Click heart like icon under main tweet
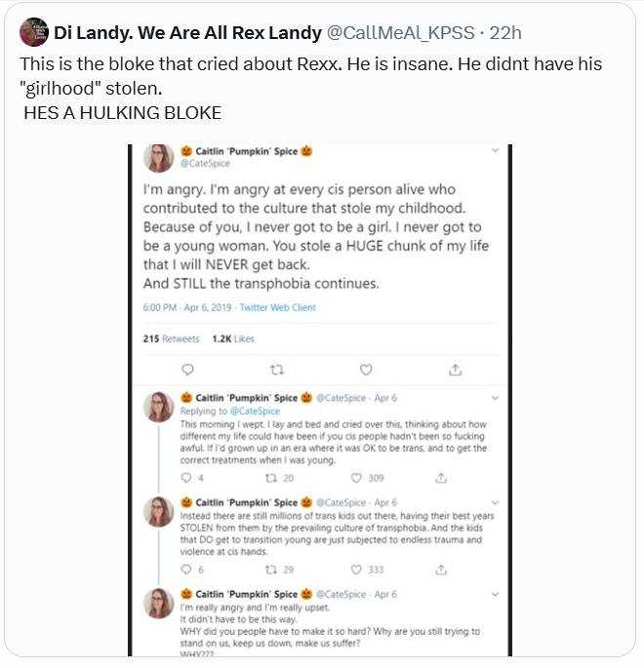644x668 pixels. coord(366,370)
